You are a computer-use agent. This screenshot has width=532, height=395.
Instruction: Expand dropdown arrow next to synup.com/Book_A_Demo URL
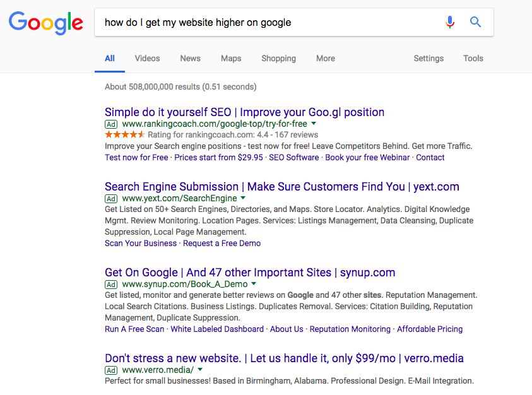click(x=254, y=284)
